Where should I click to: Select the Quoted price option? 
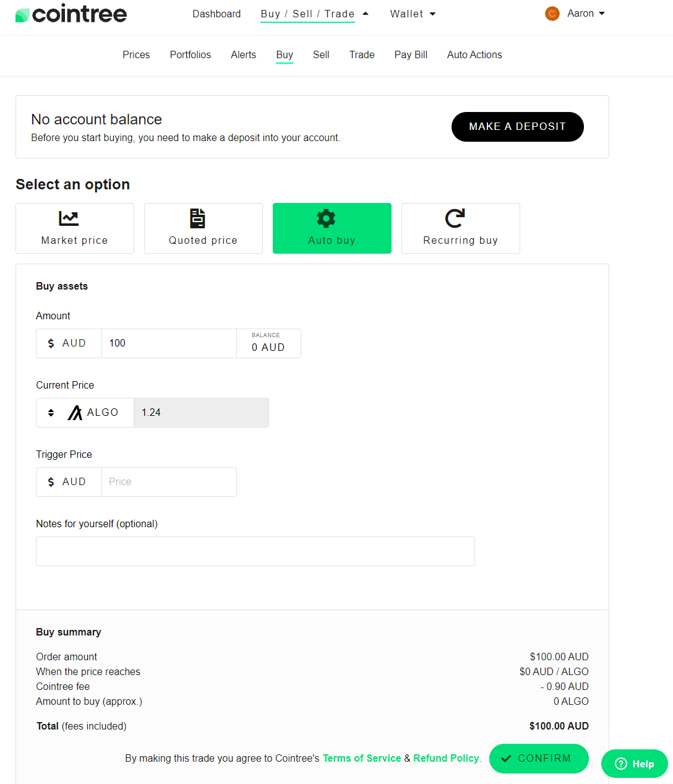[204, 228]
